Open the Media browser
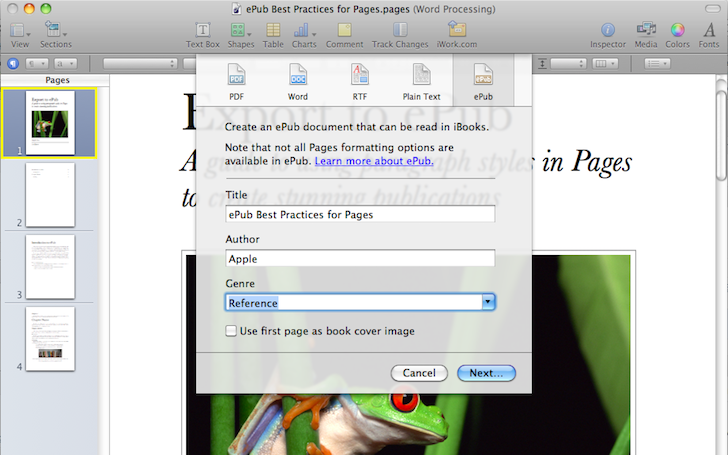 pyautogui.click(x=646, y=35)
